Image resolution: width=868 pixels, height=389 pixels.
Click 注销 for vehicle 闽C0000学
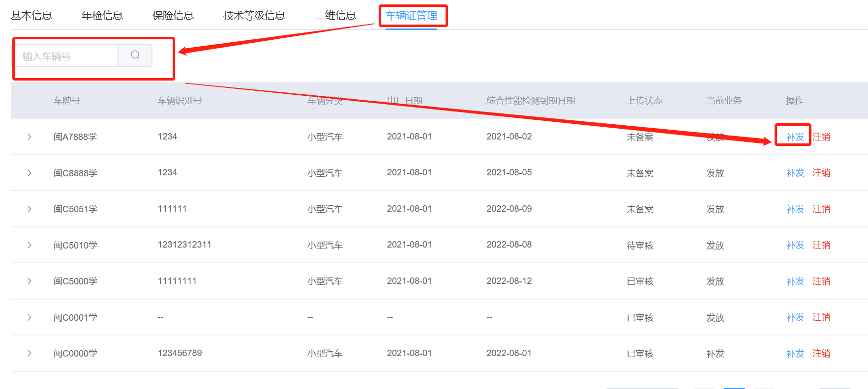point(821,354)
